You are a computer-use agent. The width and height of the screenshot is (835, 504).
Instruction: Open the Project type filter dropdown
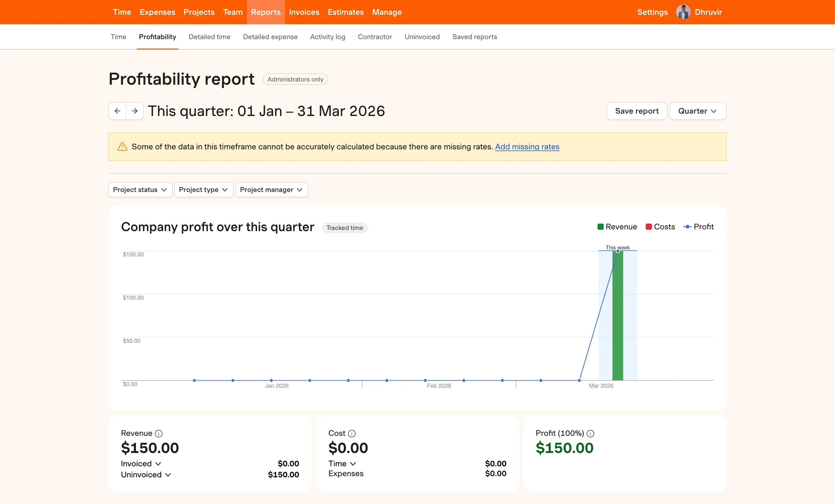[203, 190]
